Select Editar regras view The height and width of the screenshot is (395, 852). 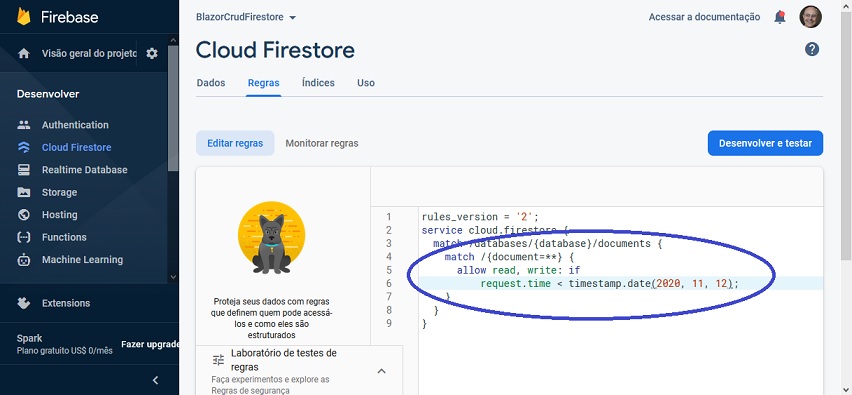point(235,143)
